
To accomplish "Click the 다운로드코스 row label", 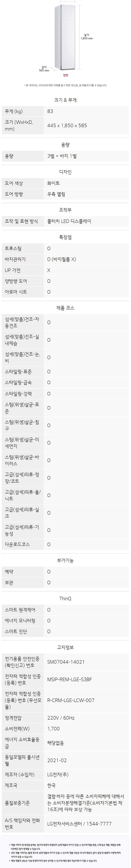I will click(17, 544).
